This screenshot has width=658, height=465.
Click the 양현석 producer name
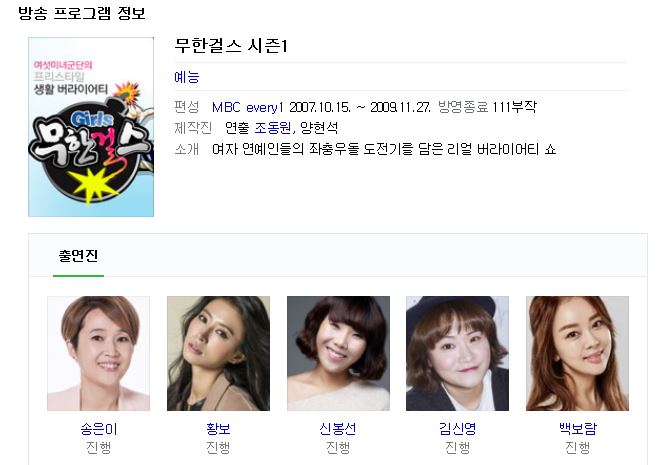tap(319, 128)
